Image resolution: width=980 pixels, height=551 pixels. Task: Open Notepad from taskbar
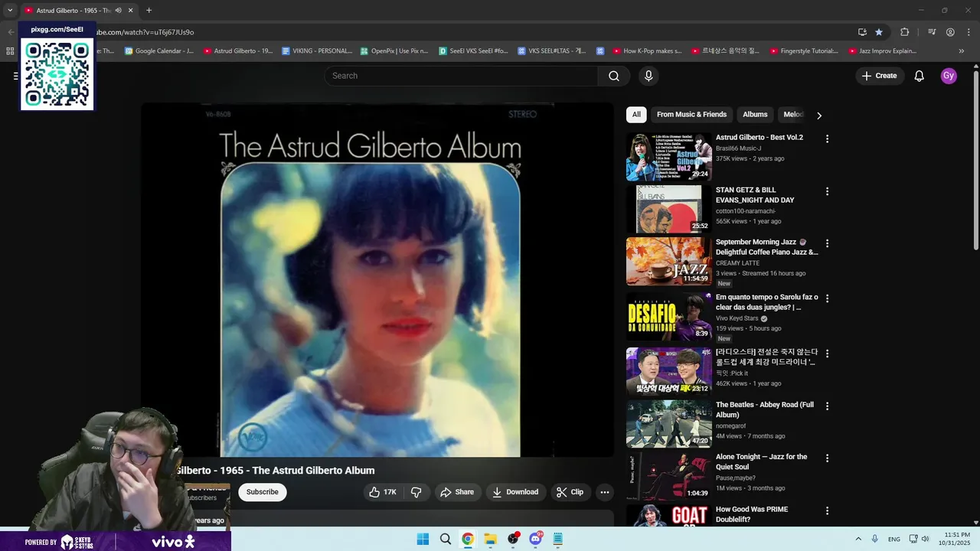coord(558,539)
